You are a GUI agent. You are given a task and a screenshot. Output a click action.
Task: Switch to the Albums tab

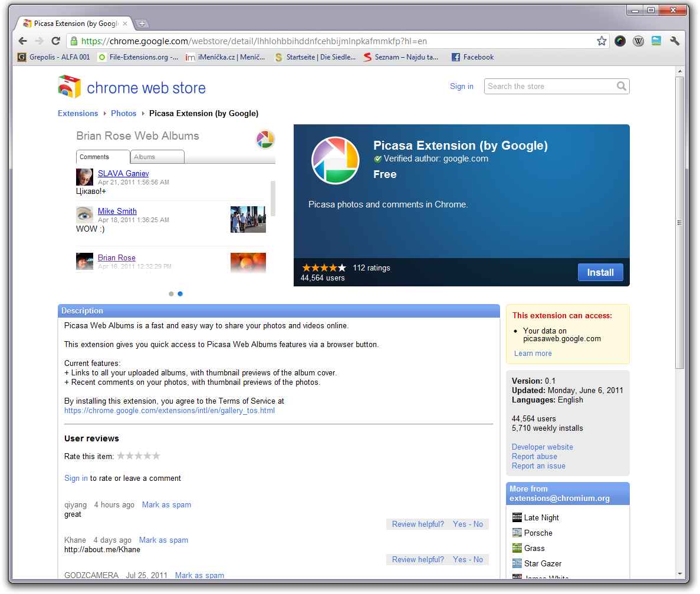[157, 157]
